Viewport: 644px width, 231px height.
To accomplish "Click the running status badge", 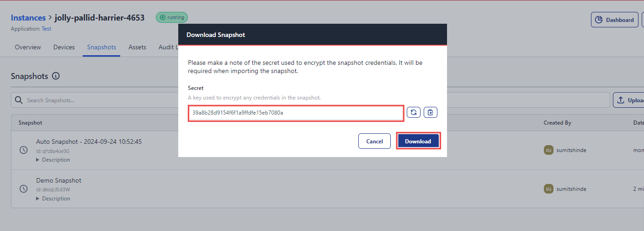I will (x=172, y=17).
